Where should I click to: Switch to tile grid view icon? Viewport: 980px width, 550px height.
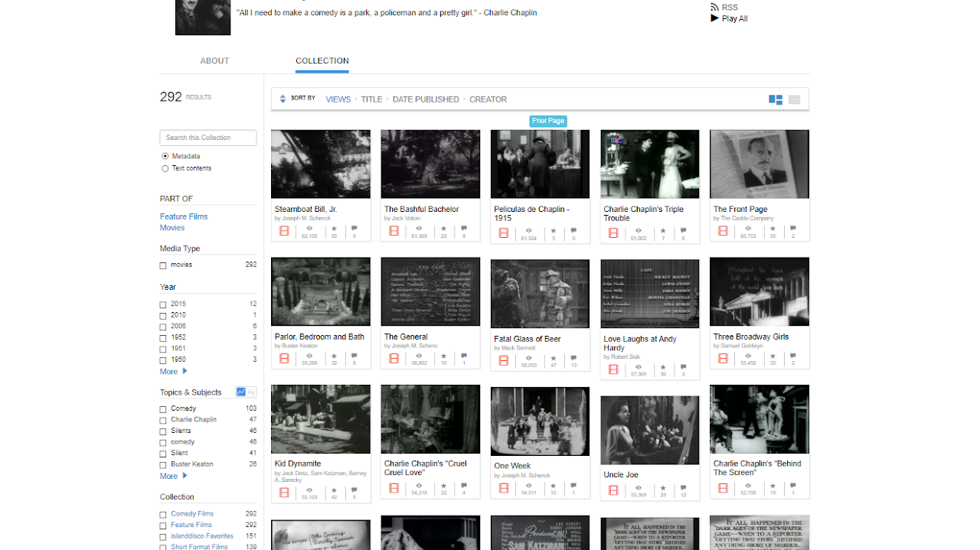pos(775,99)
